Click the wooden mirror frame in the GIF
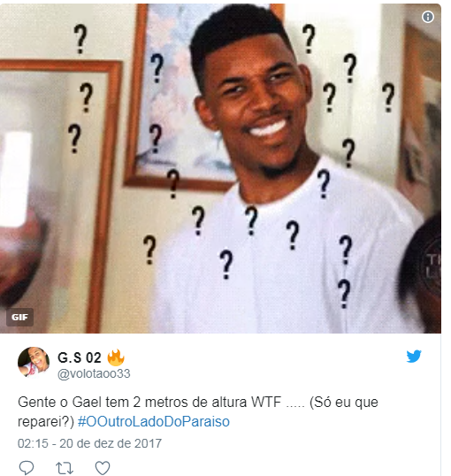Screen dimensions: 451x476 [61, 195]
